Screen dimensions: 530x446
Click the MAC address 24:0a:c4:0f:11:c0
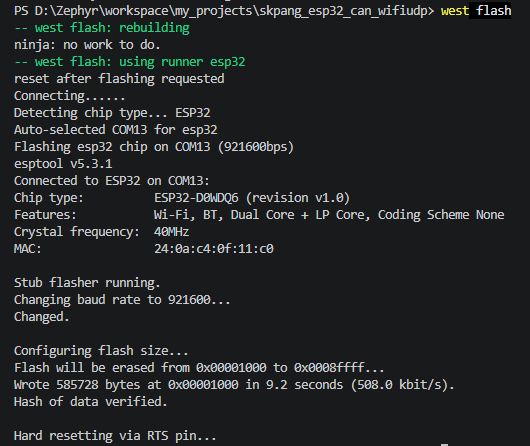click(214, 249)
